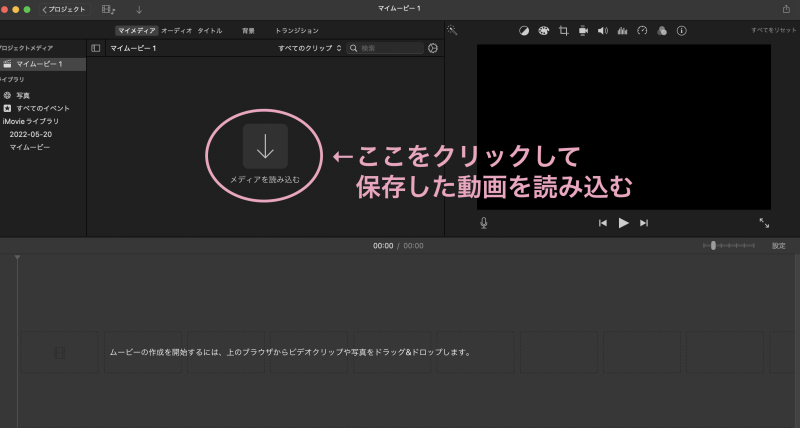Skip to next clip in viewer
This screenshot has width=800, height=428.
[644, 223]
